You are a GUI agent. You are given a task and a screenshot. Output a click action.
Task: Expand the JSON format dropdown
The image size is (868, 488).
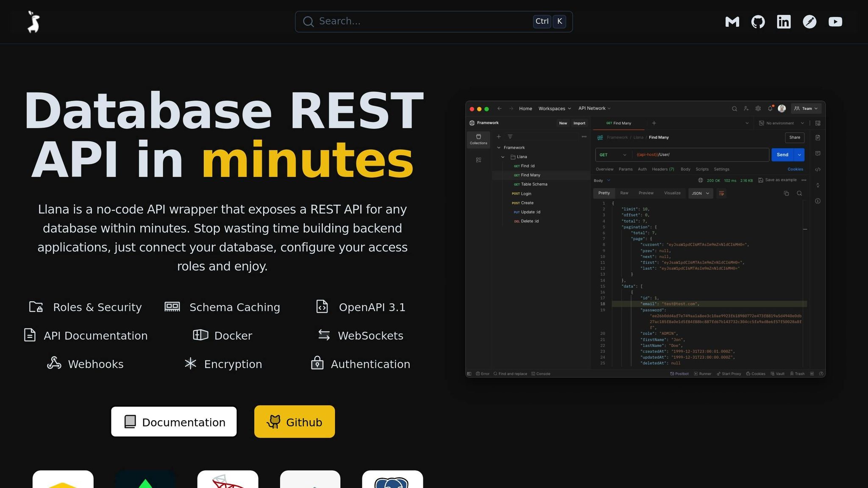(x=701, y=194)
